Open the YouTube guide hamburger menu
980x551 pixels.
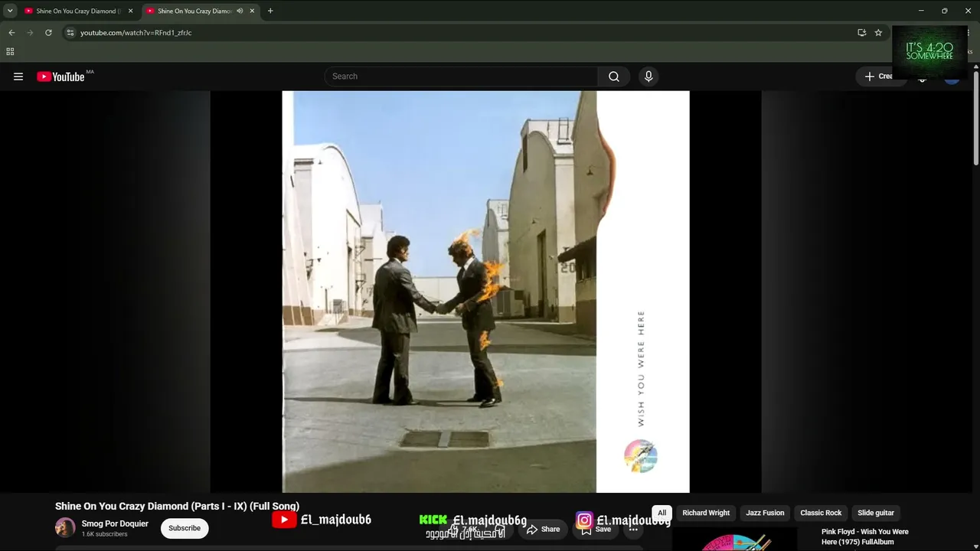[x=18, y=77]
